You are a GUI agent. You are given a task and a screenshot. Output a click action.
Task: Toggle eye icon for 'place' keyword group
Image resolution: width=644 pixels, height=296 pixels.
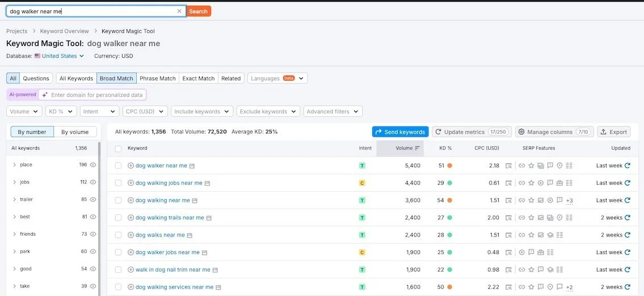[93, 164]
